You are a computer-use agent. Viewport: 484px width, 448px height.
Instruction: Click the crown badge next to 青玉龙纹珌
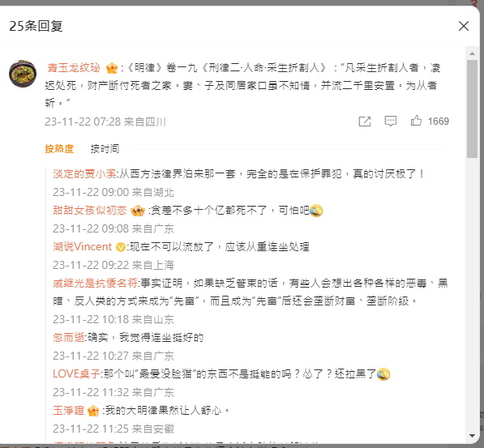click(x=112, y=68)
